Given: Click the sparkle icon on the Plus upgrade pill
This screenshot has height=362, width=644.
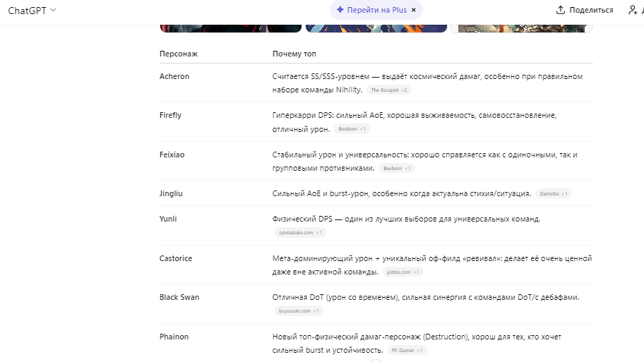Looking at the screenshot, I should (x=340, y=10).
